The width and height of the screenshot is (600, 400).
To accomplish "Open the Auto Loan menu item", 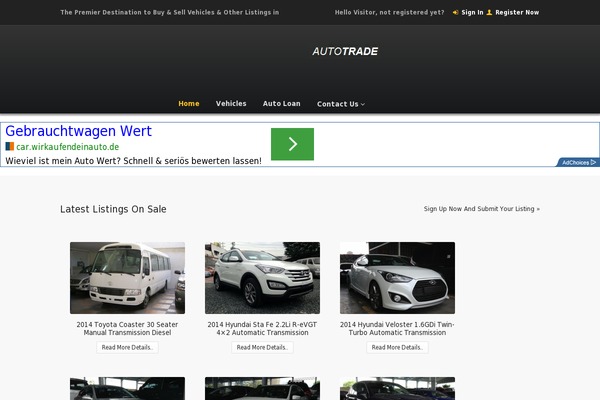I will click(282, 103).
